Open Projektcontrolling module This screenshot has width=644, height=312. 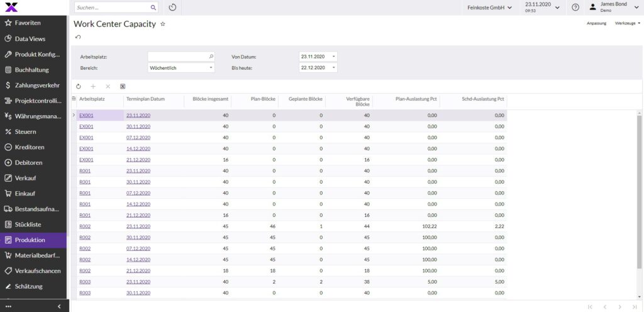tap(33, 101)
